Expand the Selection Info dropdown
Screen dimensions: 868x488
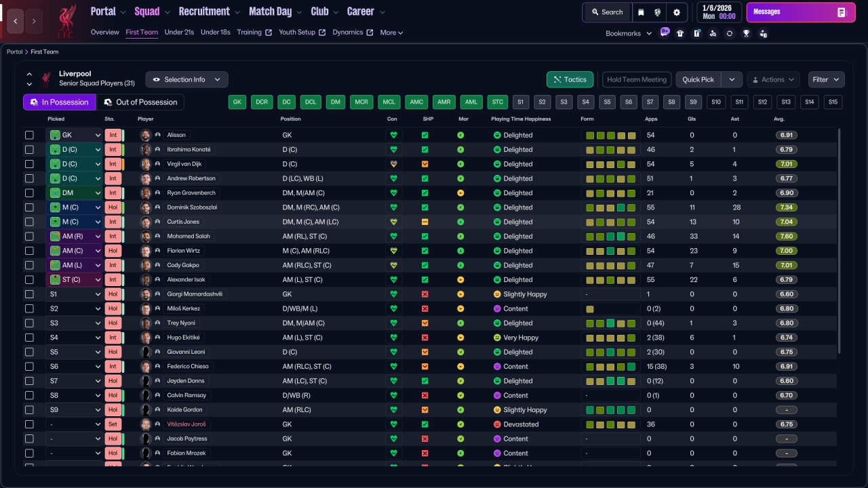pos(186,79)
